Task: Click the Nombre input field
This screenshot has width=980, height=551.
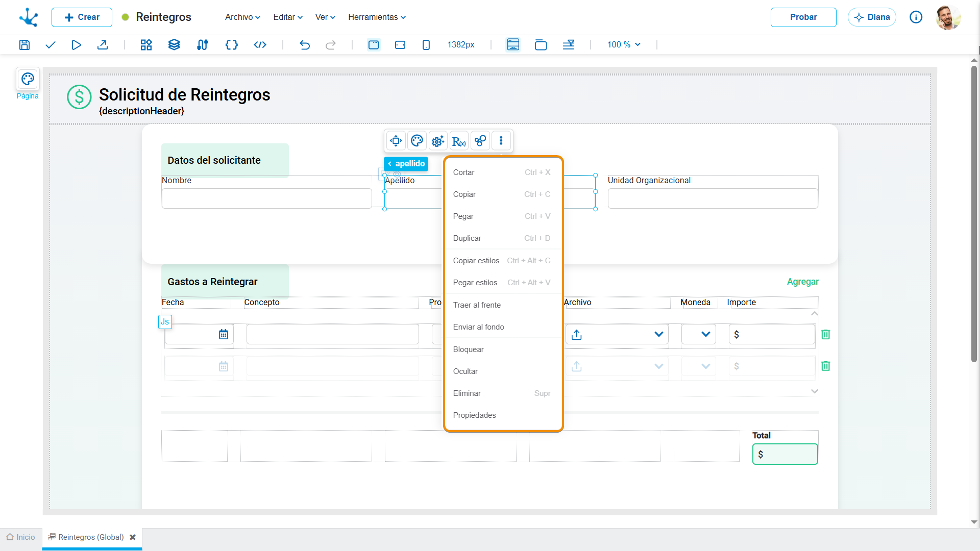Action: (266, 198)
